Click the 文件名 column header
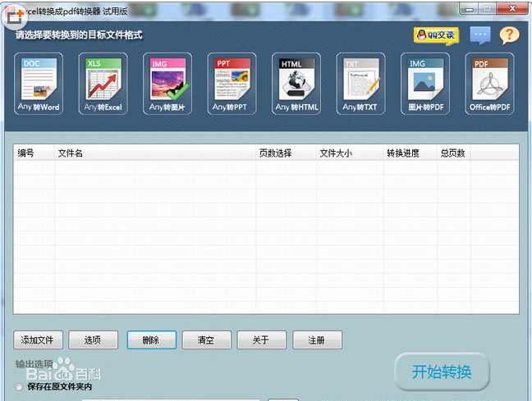The width and height of the screenshot is (532, 401). [x=70, y=153]
